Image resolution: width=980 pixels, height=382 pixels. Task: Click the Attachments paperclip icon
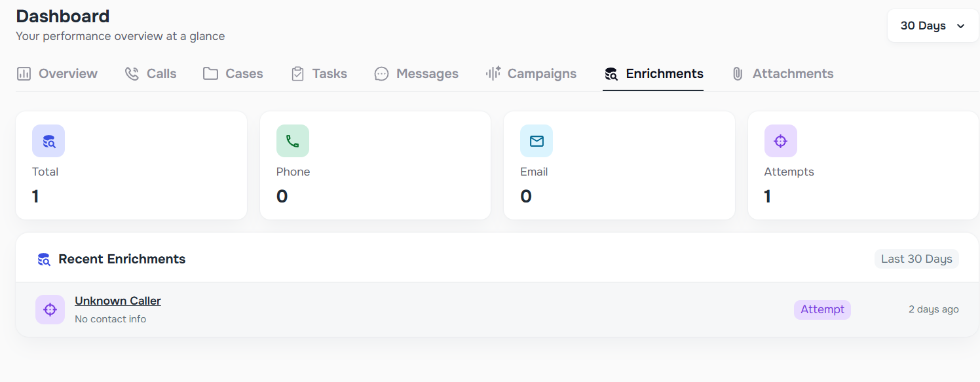[x=738, y=73]
